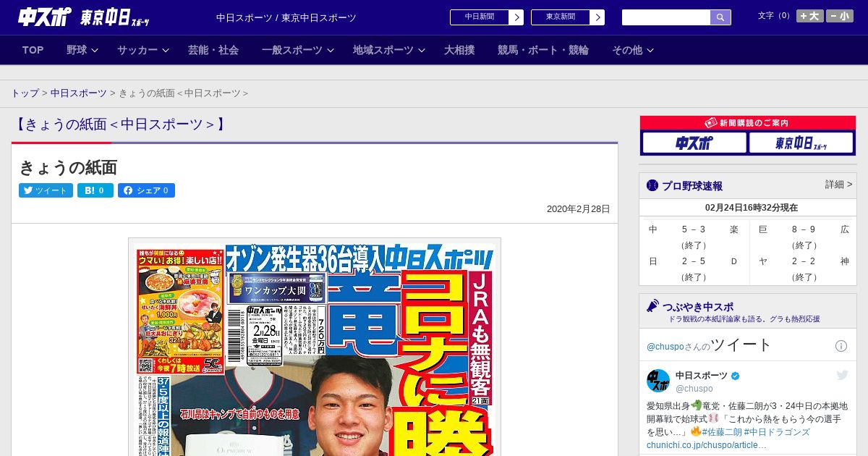Go to TOP in navigation bar
868x456 pixels.
33,50
